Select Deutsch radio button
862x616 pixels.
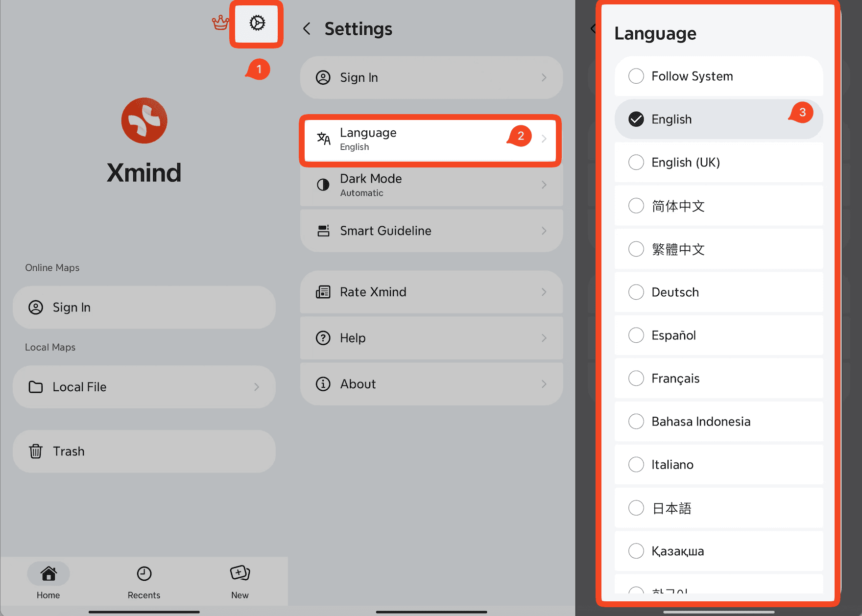coord(636,292)
